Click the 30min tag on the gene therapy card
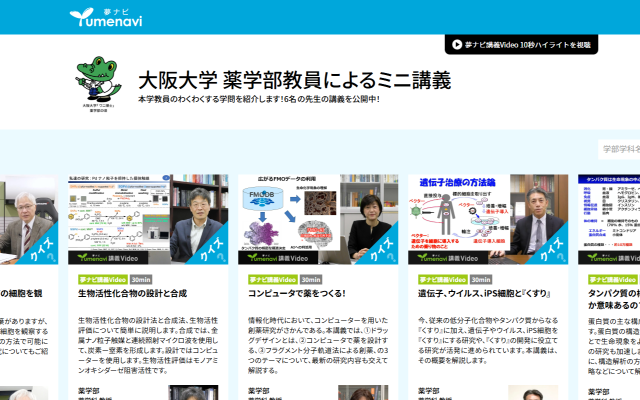 [x=481, y=280]
